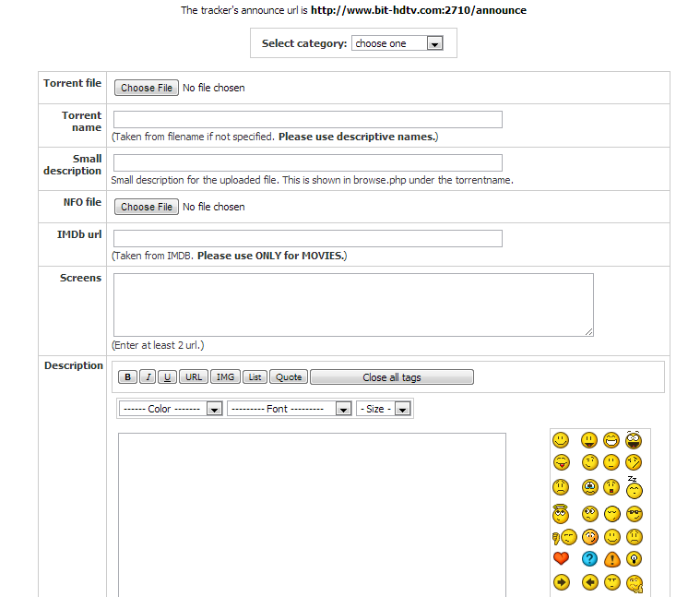Viewport: 700px width, 597px height.
Task: Click the 'Please use descriptive names.' note
Action: coord(357,137)
